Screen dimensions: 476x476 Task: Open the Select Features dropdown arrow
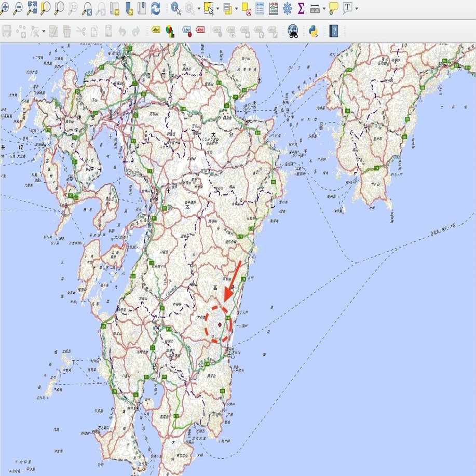point(216,8)
